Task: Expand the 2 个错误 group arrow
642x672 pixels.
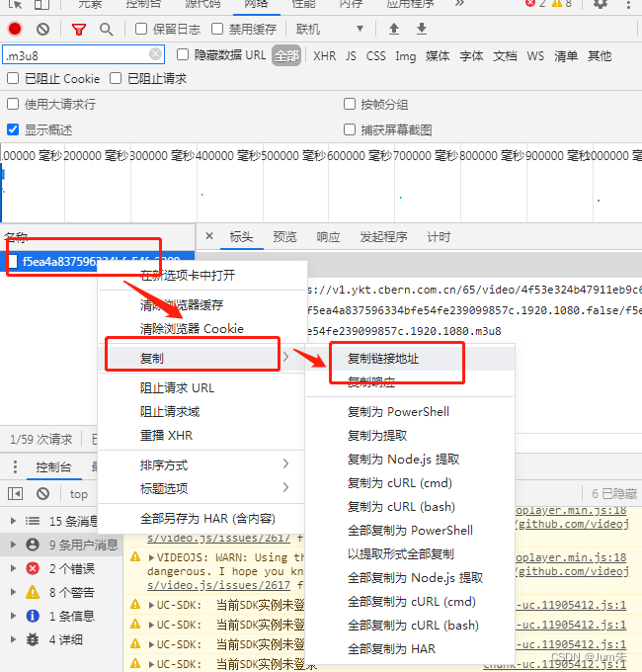Action: (13, 568)
